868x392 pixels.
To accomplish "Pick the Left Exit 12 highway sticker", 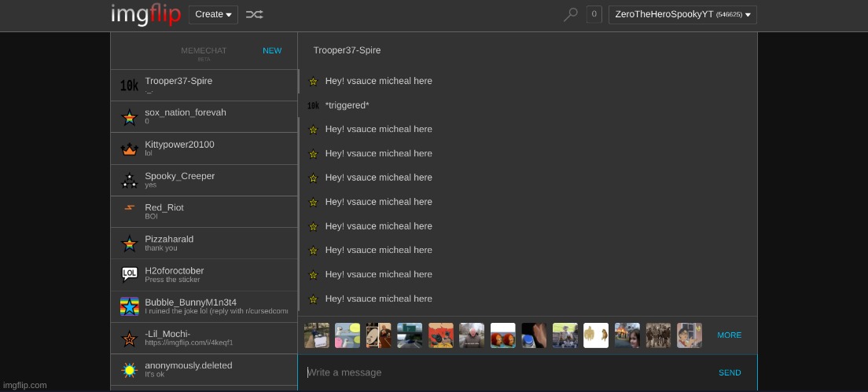I will [410, 335].
